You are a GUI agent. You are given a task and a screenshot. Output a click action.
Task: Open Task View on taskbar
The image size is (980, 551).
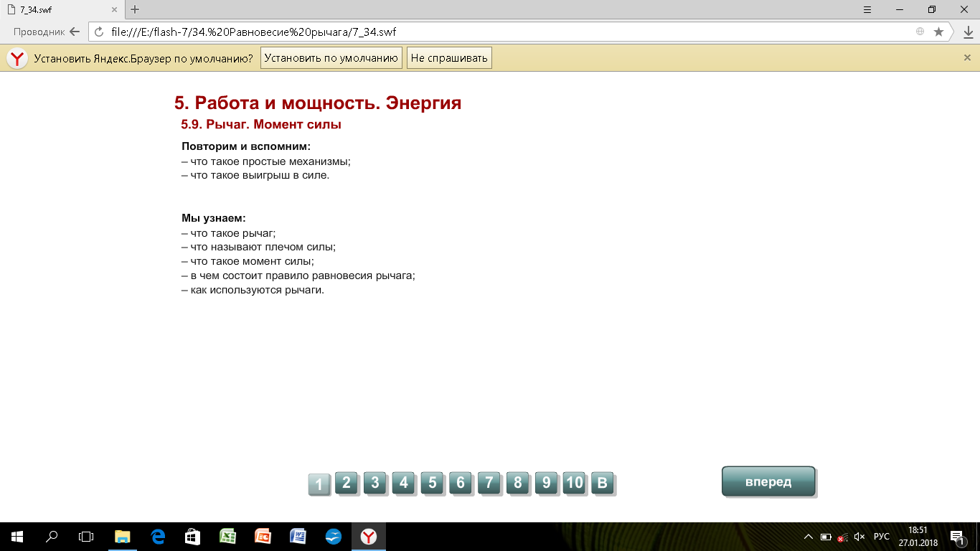pyautogui.click(x=86, y=536)
